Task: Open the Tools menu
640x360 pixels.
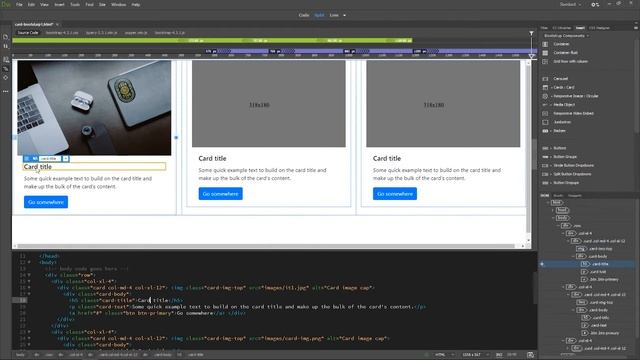Action: pos(75,4)
